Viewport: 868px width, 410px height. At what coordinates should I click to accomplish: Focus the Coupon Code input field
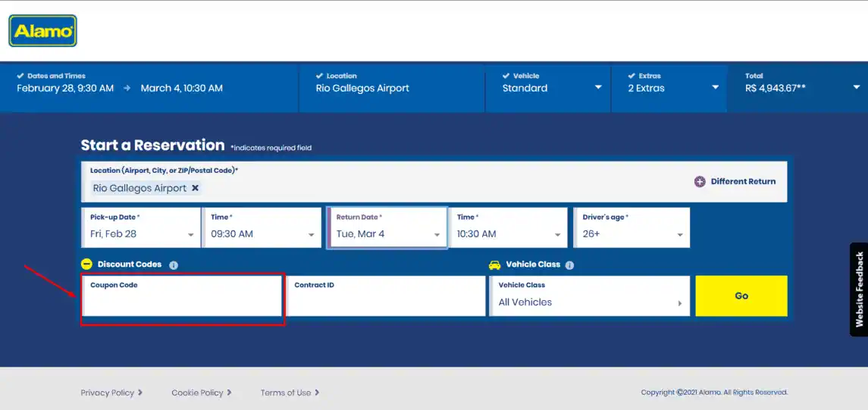182,296
